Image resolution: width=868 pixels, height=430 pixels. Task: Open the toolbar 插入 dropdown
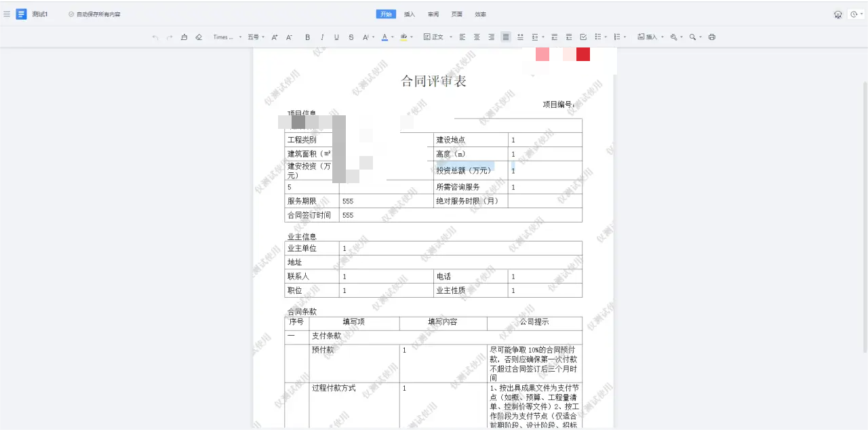click(x=650, y=37)
